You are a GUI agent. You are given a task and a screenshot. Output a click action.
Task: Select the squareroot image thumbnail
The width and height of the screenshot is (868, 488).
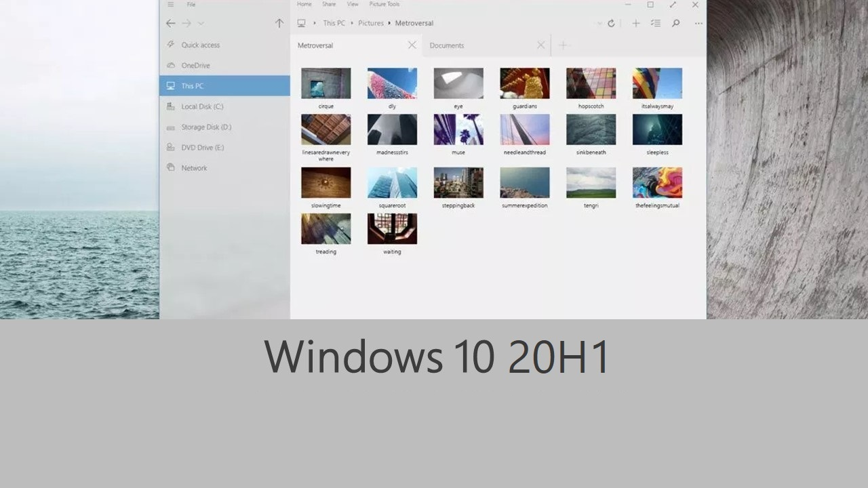[392, 182]
